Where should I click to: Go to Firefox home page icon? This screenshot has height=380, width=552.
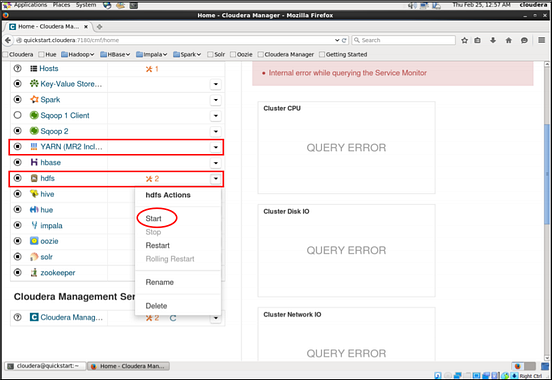[508, 40]
